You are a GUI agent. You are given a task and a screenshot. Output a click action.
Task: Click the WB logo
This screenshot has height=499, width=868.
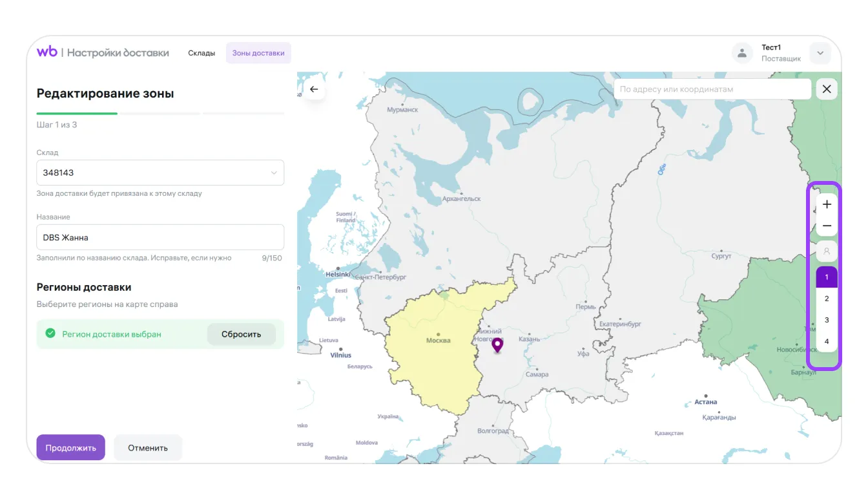pyautogui.click(x=47, y=52)
